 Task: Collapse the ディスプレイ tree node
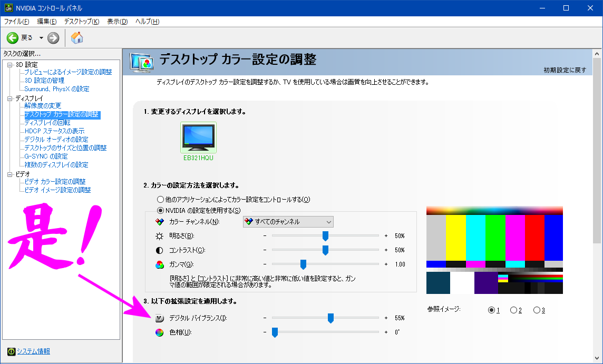click(x=10, y=99)
